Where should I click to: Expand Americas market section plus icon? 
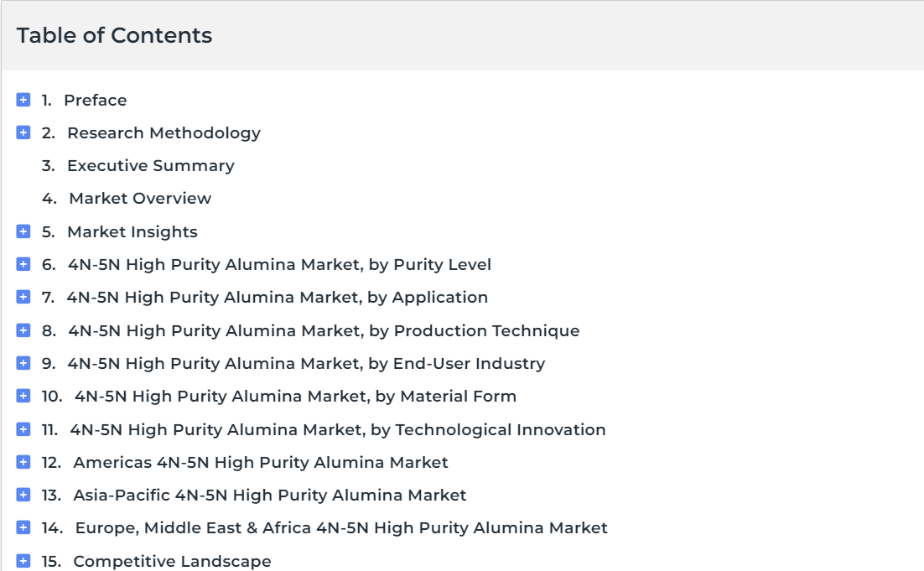23,462
